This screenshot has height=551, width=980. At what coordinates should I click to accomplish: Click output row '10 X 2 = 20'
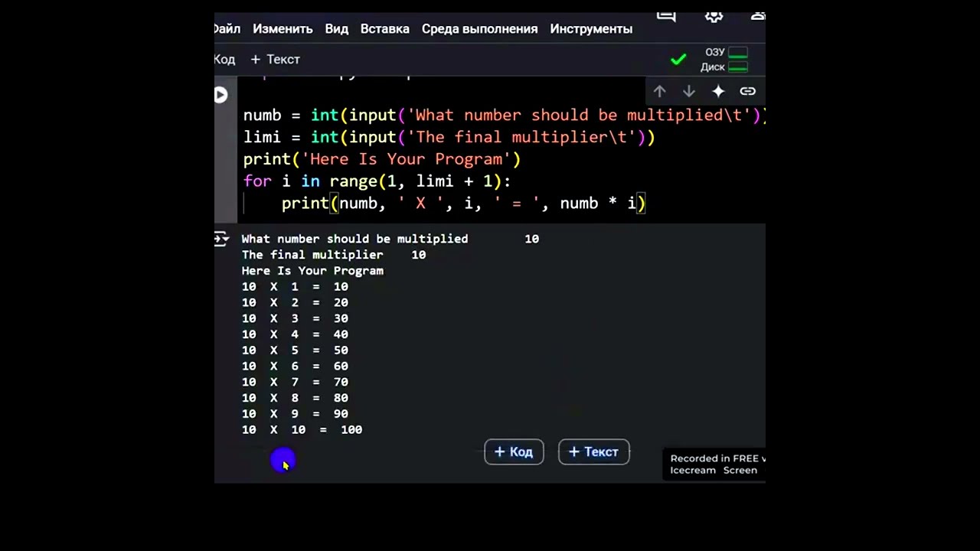point(295,303)
